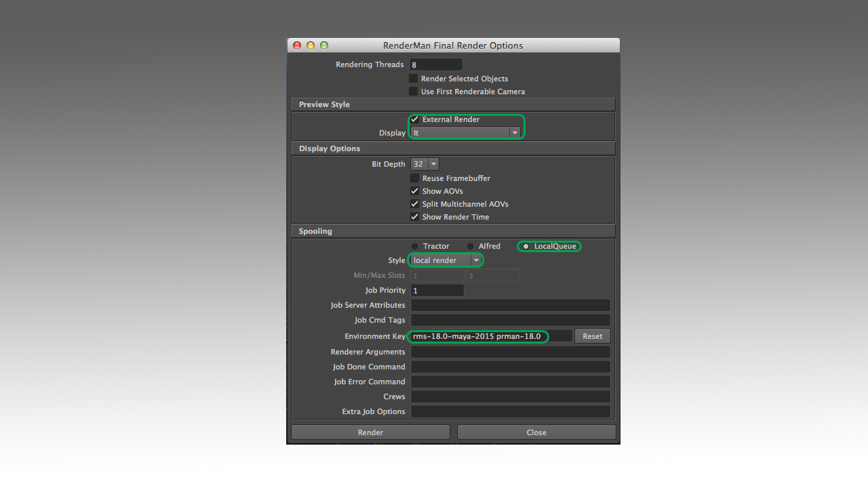Collapse the Display Options section header

click(453, 148)
